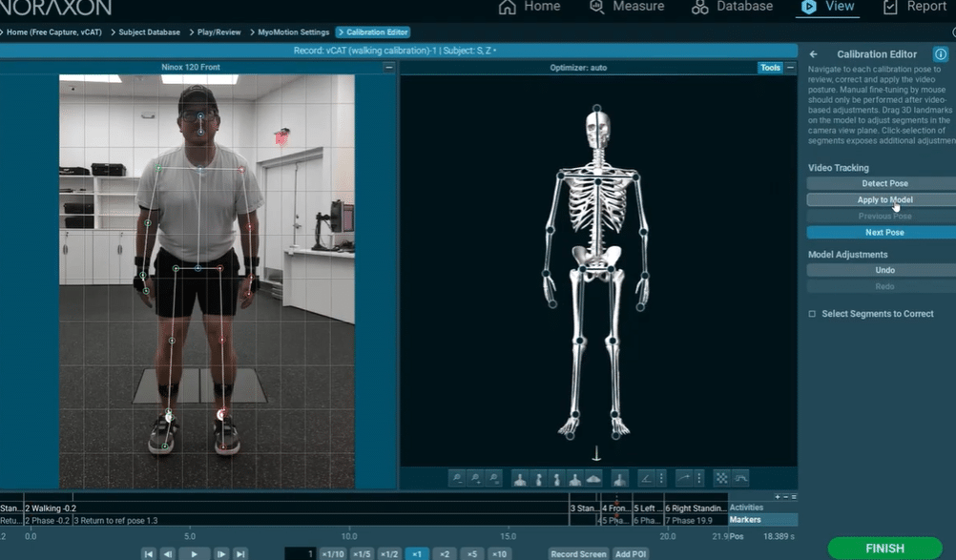Select the top-down skeleton view icon
Screen dimensions: 956x560
point(593,478)
